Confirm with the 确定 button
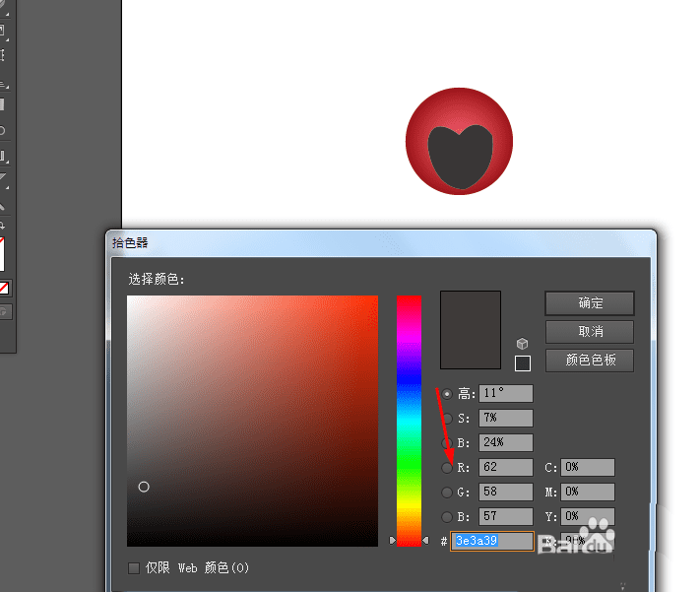Image resolution: width=700 pixels, height=592 pixels. coord(590,303)
